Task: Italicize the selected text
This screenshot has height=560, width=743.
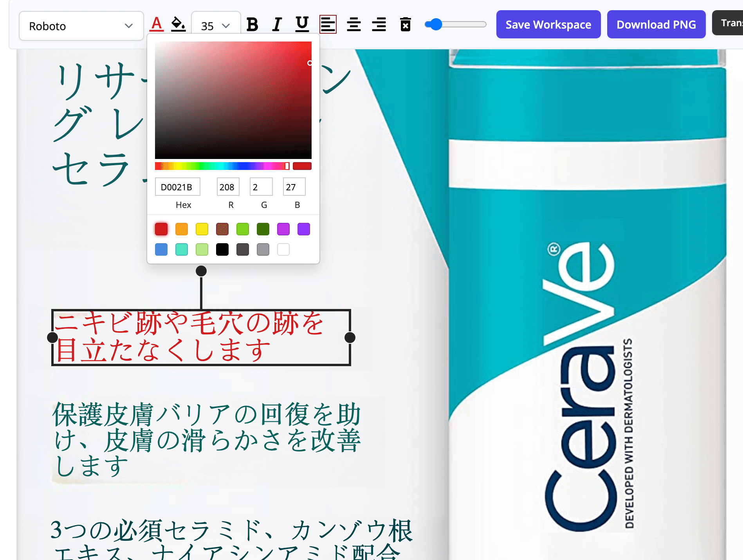Action: coord(276,24)
